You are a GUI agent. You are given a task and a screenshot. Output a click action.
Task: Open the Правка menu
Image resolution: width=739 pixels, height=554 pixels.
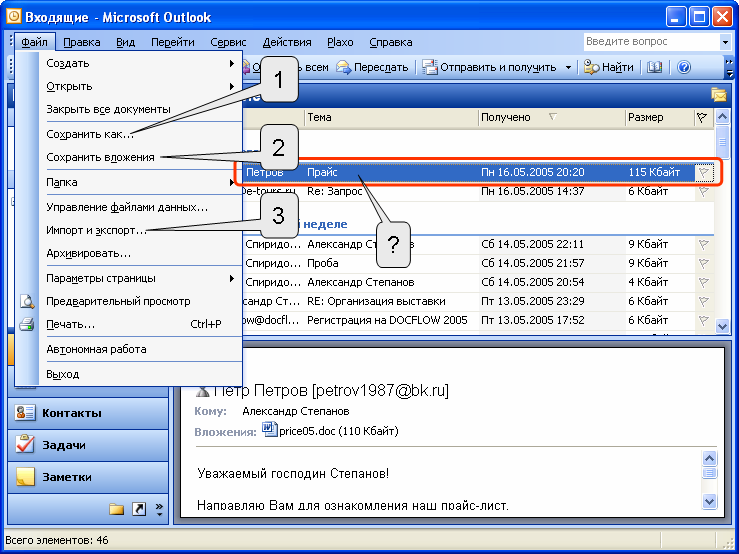tap(82, 42)
